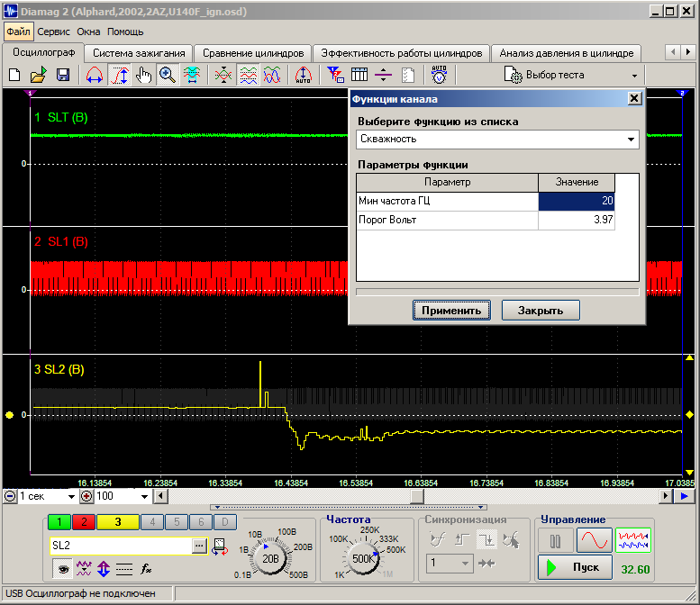Select the Мин частота ГЦ value cell
The image size is (700, 605).
(x=577, y=201)
